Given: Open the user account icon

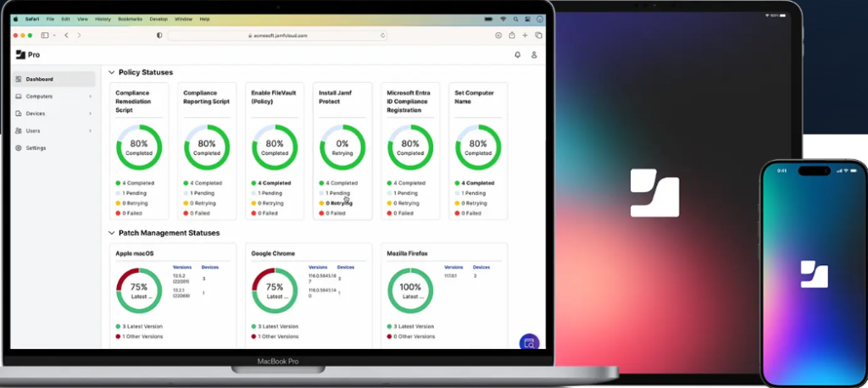Looking at the screenshot, I should 534,55.
